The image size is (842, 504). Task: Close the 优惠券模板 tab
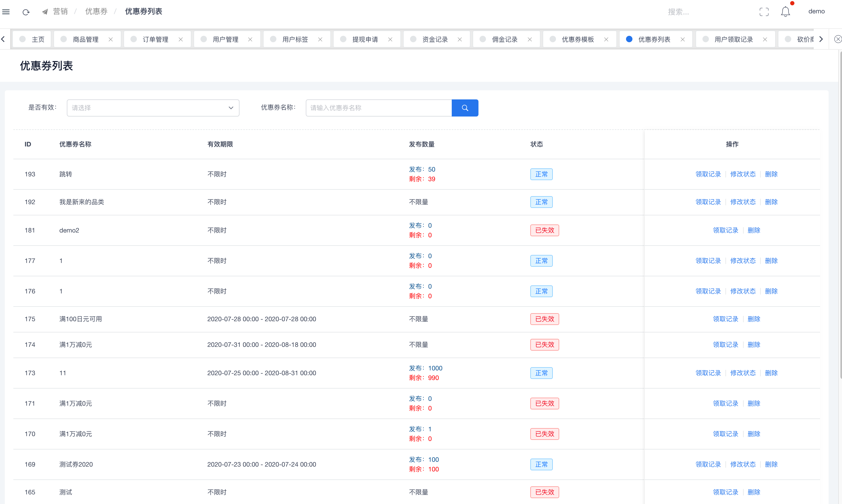coord(606,39)
